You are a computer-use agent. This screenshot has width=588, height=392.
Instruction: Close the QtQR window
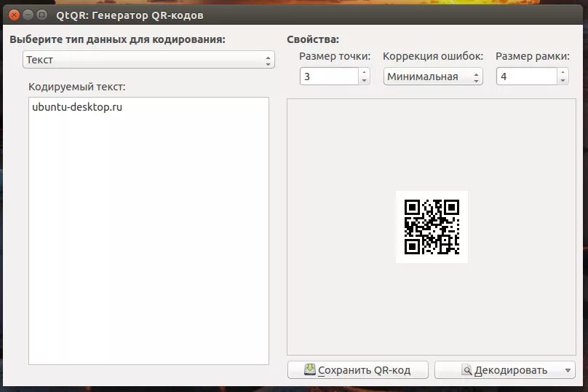coord(15,15)
